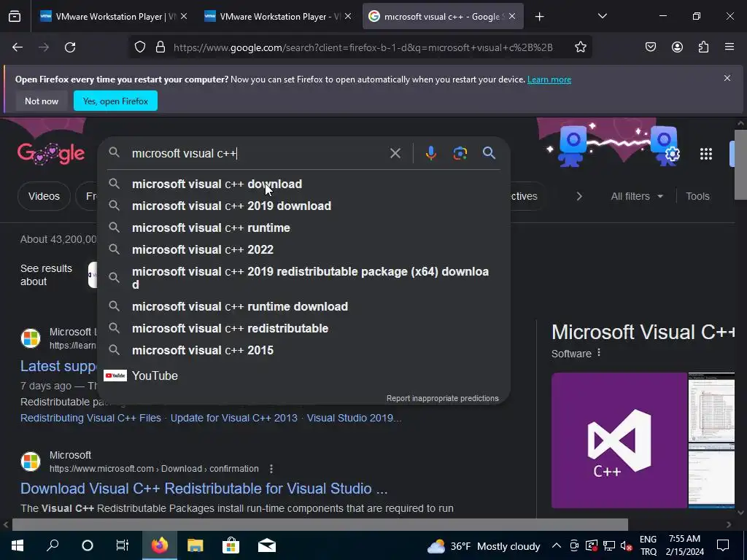This screenshot has height=560, width=747.
Task: Open Task View on taskbar
Action: [123, 545]
